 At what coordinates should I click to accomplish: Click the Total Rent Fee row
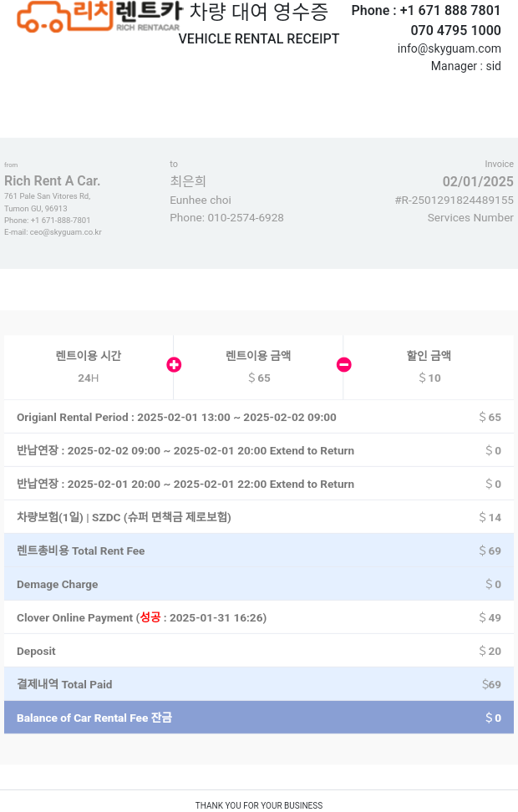point(259,551)
